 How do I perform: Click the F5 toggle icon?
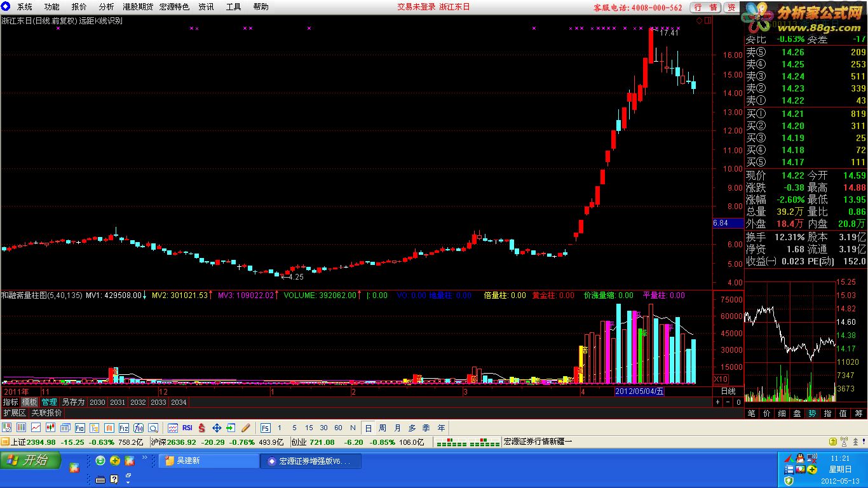tap(265, 428)
